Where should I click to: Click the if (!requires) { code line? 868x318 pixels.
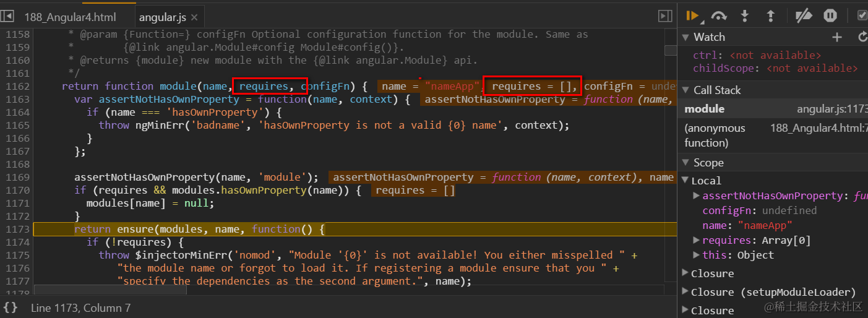pyautogui.click(x=134, y=242)
